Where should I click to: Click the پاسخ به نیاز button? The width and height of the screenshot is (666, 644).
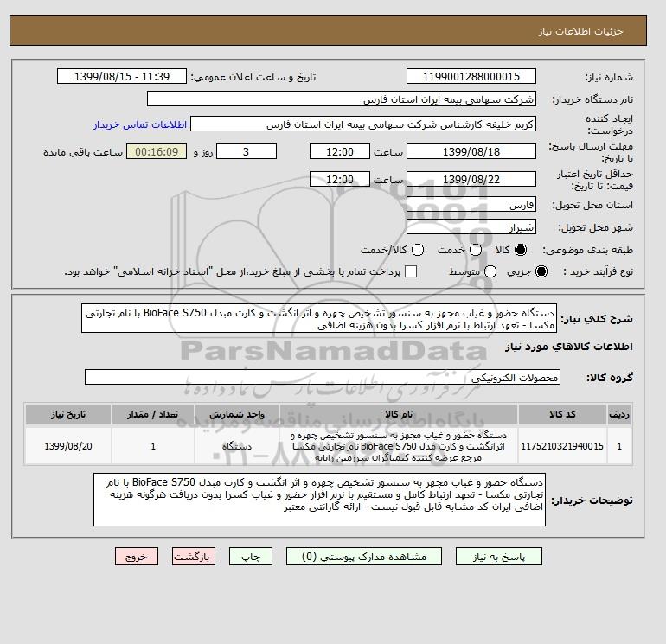coord(499,557)
